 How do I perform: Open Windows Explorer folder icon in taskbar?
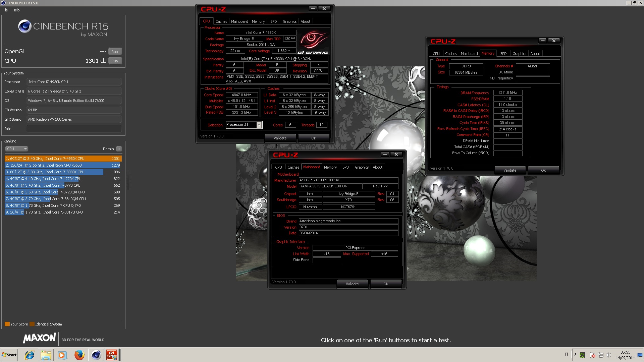click(x=46, y=355)
